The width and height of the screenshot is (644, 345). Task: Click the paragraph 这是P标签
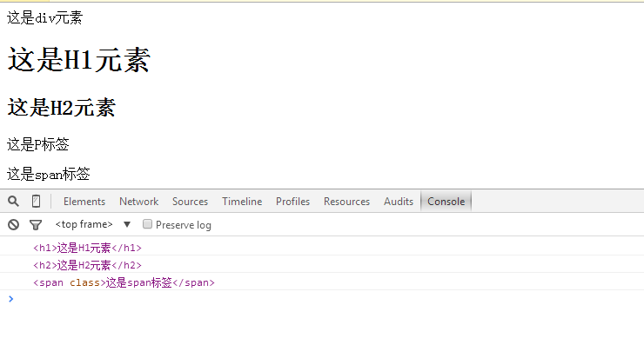click(x=38, y=144)
